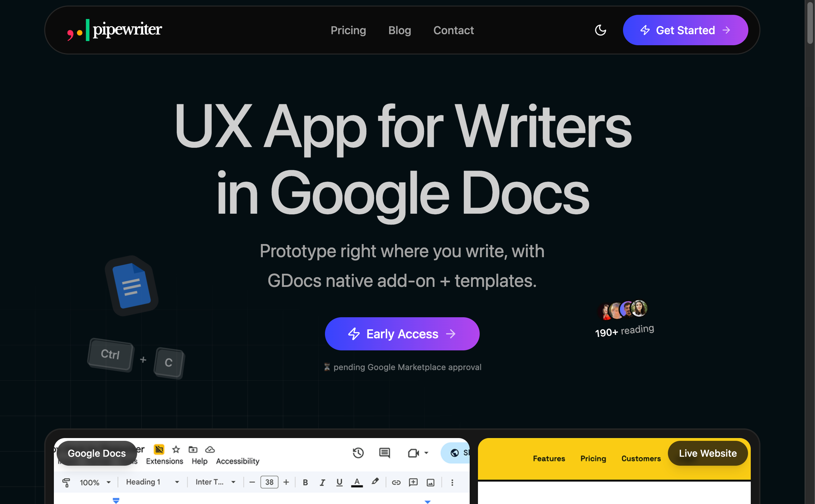The width and height of the screenshot is (815, 504).
Task: Click the left indent ruler marker
Action: pyautogui.click(x=116, y=501)
